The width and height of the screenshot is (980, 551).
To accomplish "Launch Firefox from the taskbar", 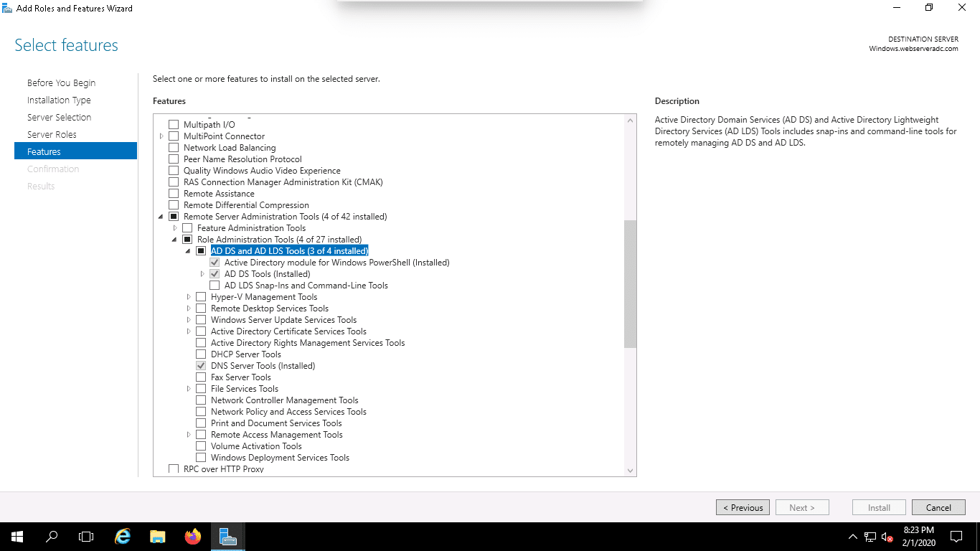I will 192,536.
